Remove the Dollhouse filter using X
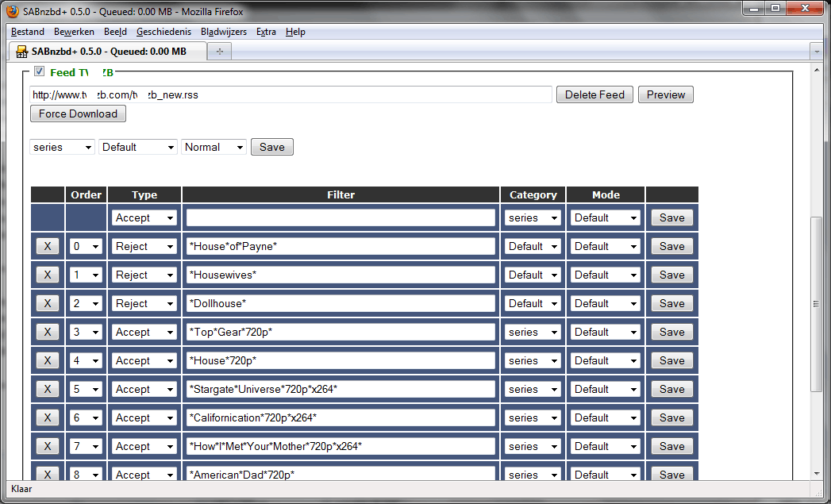Screen dimensions: 831x504 coord(47,304)
